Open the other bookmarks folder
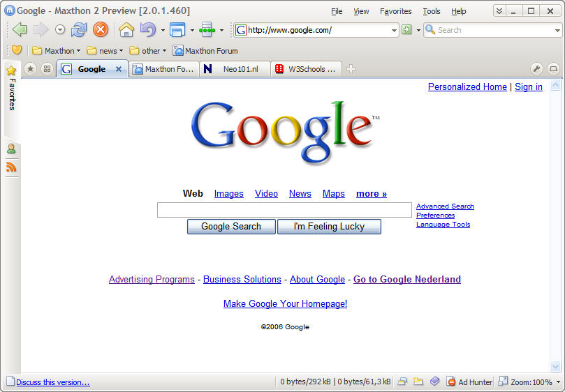565x392 pixels. (148, 51)
